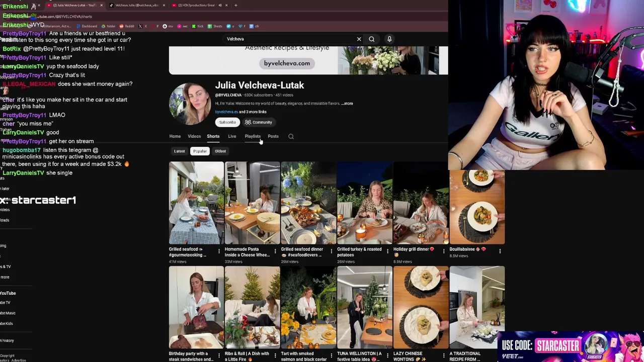Play the Homemade Pasta Inside a Cheese Wheel short

(x=252, y=203)
